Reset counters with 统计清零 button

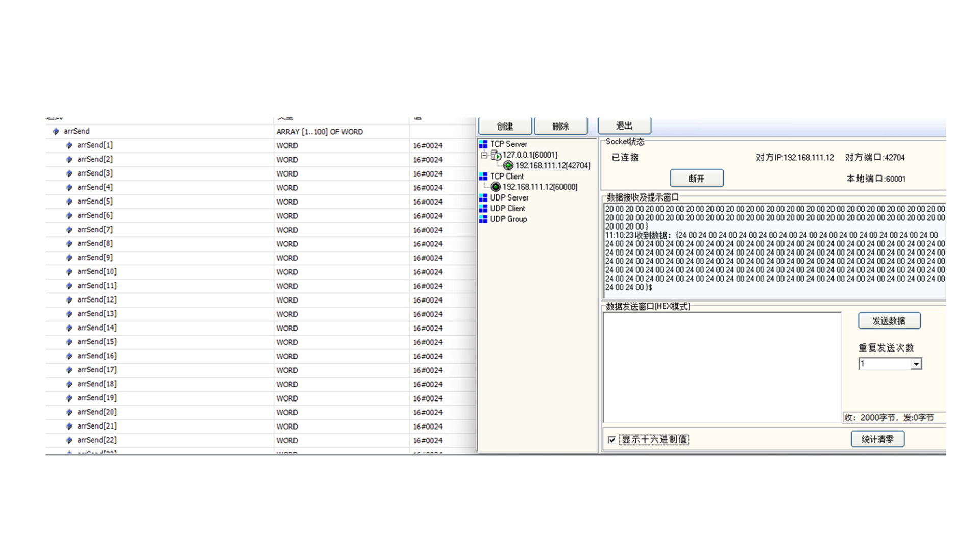(877, 439)
